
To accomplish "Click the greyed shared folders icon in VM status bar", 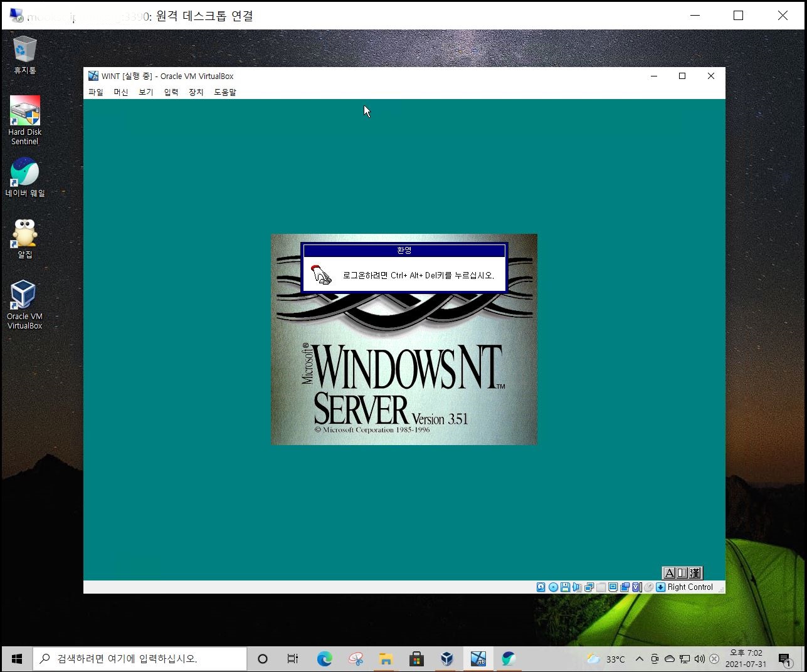I will [x=601, y=587].
